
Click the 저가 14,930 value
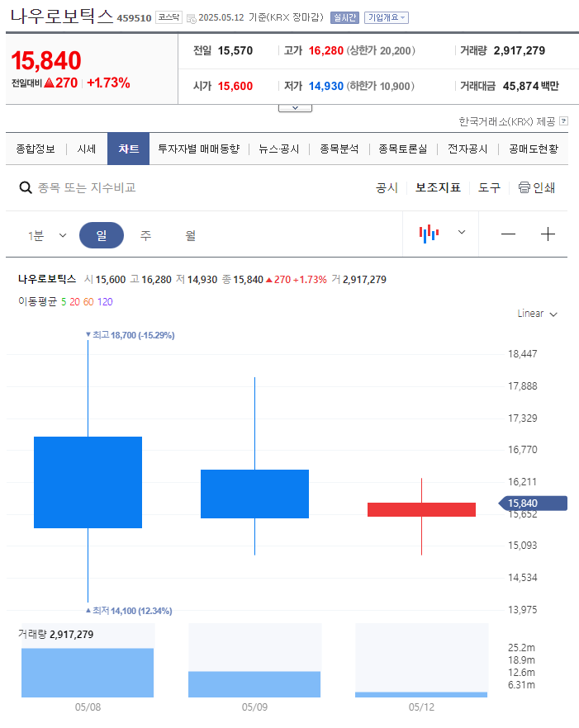click(325, 87)
